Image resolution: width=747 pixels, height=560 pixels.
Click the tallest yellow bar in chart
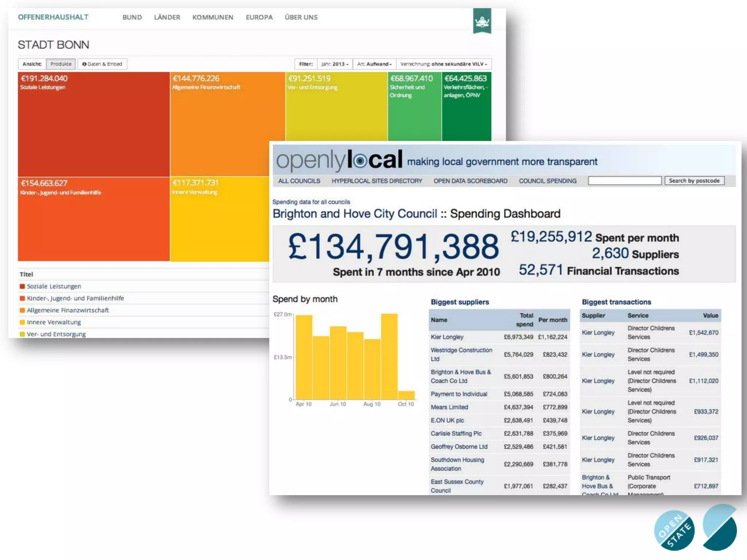(389, 356)
